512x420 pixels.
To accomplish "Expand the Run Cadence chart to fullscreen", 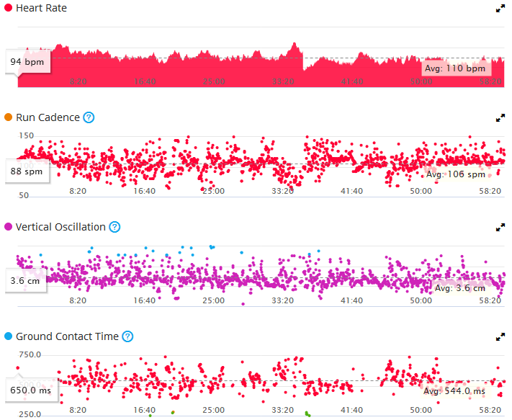I will pos(500,118).
